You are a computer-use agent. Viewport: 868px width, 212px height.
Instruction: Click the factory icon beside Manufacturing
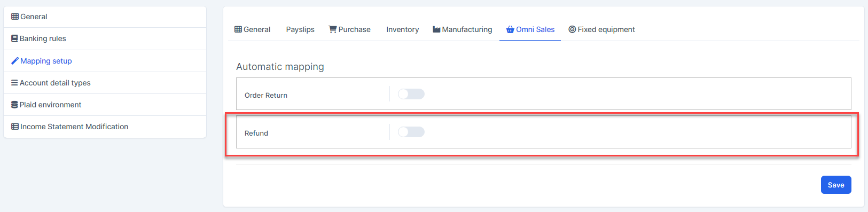coord(436,29)
